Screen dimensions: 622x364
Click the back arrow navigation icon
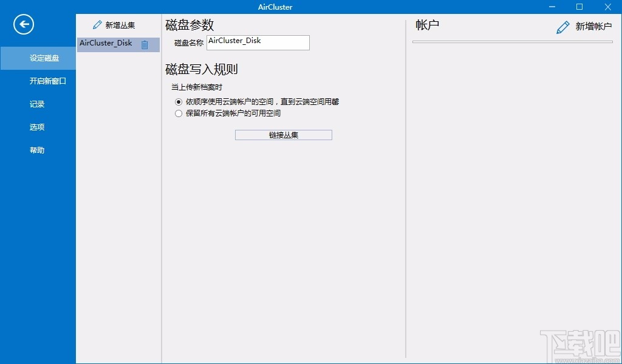pyautogui.click(x=23, y=24)
